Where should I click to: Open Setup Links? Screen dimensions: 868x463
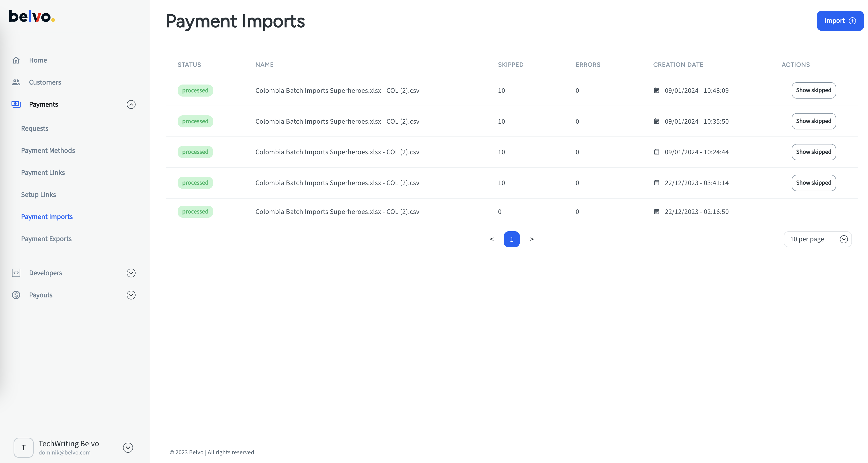38,195
